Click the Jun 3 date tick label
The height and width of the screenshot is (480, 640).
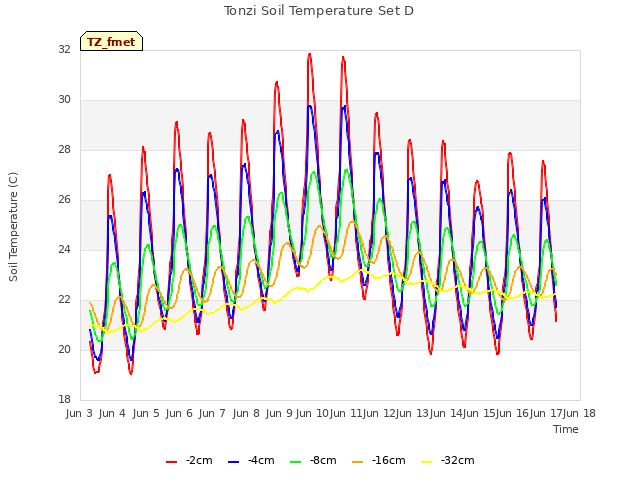79,413
